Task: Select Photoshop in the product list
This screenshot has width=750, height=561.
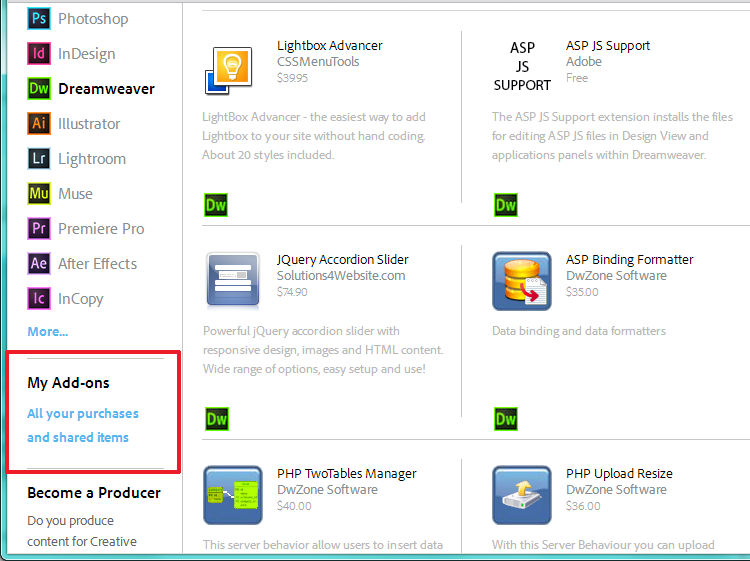Action: click(x=93, y=19)
